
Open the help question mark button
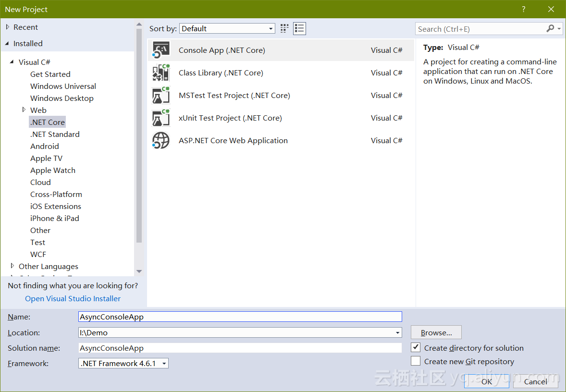click(x=523, y=10)
